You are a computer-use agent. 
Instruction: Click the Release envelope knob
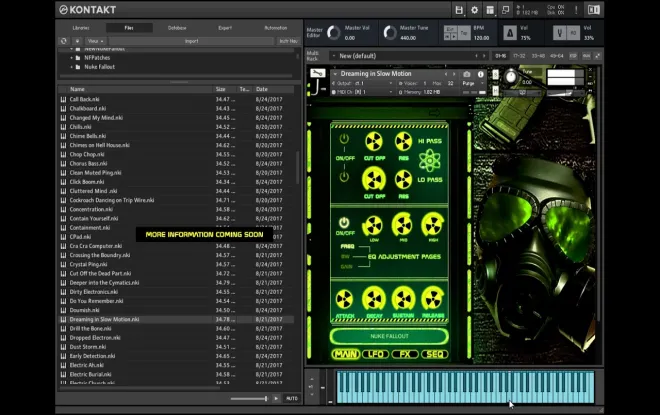coord(433,300)
